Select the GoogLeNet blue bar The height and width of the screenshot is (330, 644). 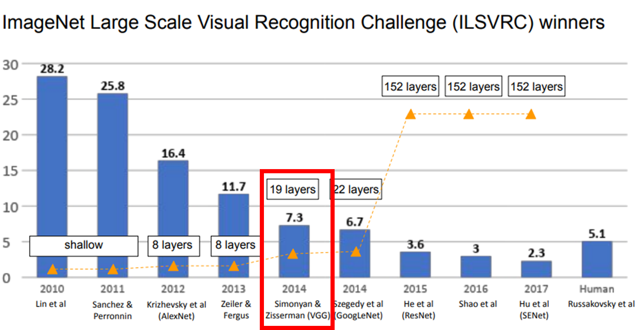click(355, 253)
